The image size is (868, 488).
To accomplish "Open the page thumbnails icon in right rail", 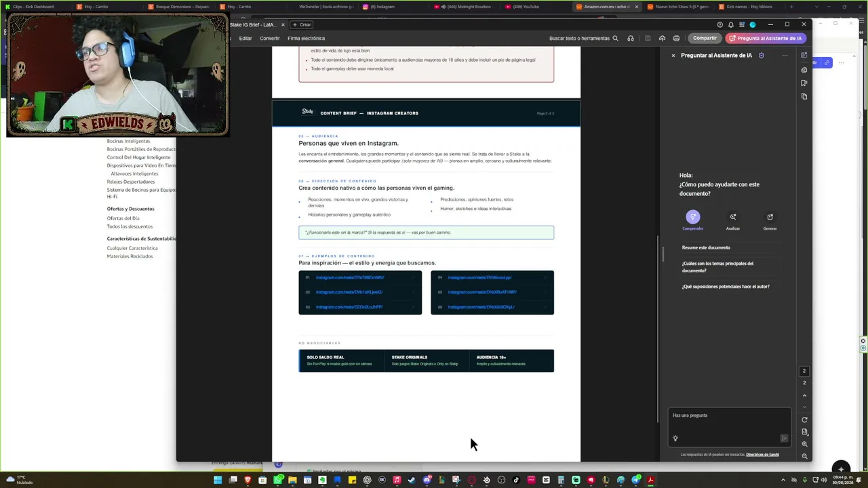I will click(804, 96).
